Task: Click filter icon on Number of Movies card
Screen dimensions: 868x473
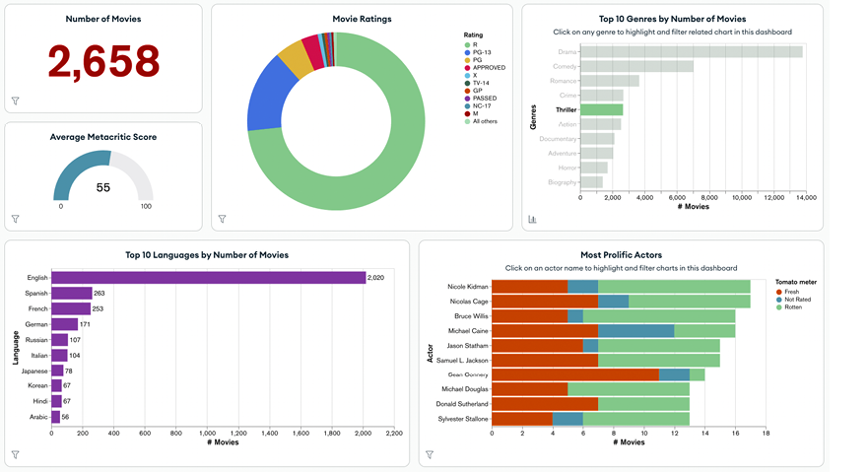Action: pyautogui.click(x=16, y=101)
